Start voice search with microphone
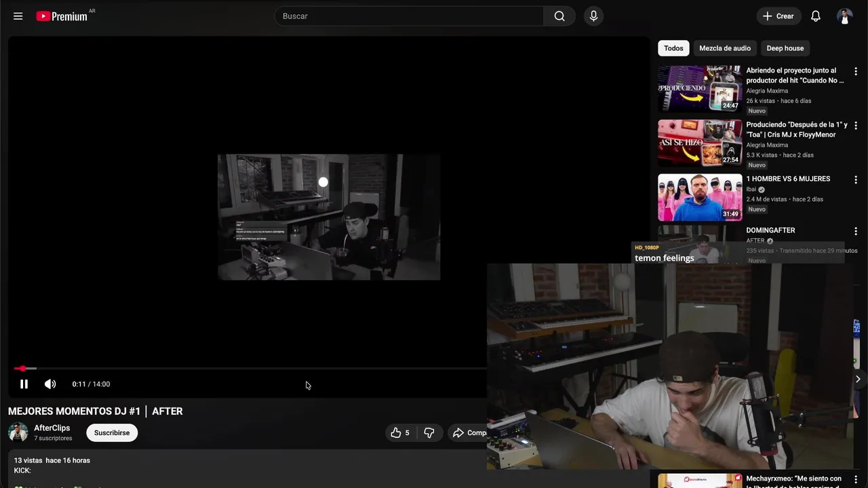Viewport: 868px width, 488px height. coord(593,16)
